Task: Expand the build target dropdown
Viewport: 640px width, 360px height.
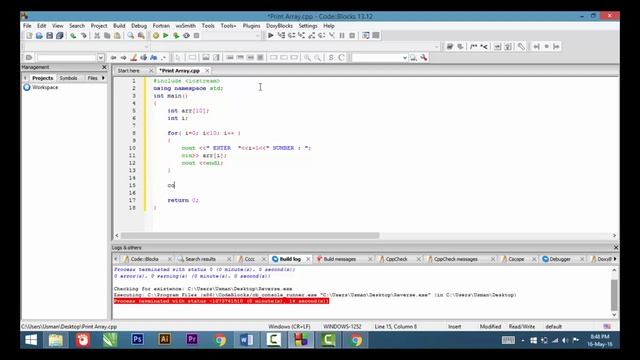Action: (x=258, y=36)
